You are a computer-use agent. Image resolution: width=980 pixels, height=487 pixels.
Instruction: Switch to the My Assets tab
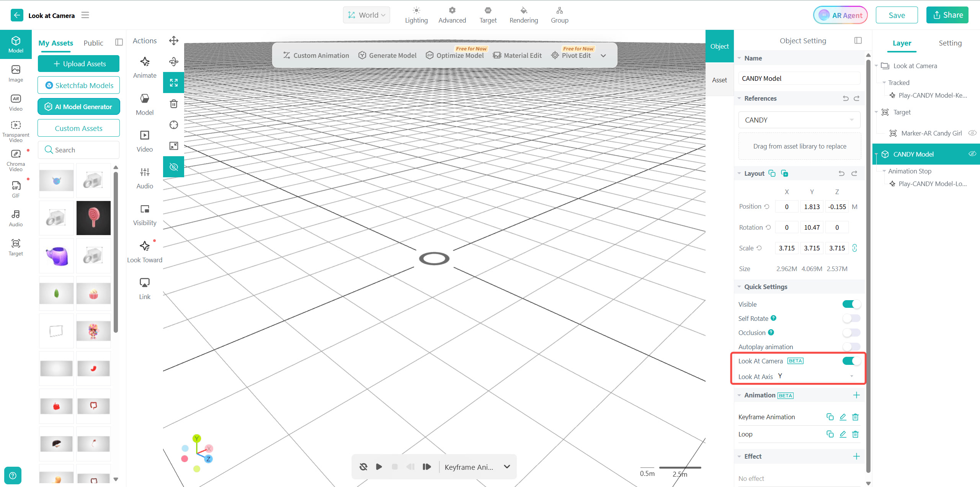(x=56, y=43)
